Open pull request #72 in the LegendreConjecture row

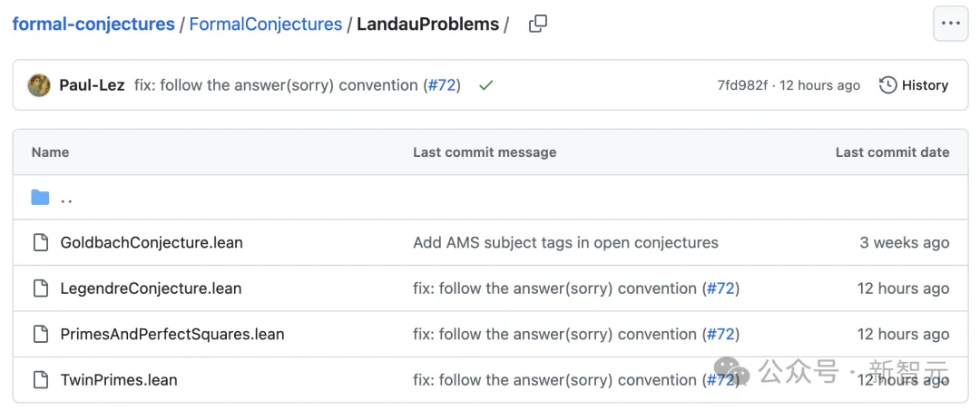[x=720, y=289]
